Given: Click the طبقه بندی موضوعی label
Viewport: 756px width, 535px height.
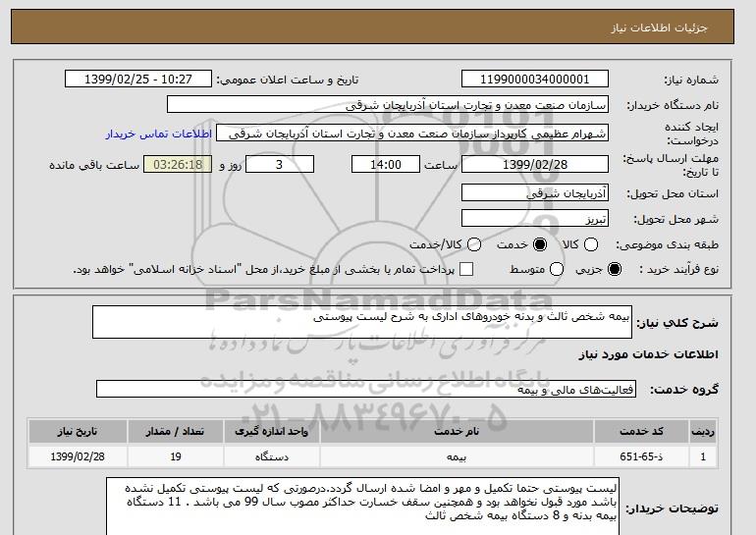Looking at the screenshot, I should coord(668,244).
